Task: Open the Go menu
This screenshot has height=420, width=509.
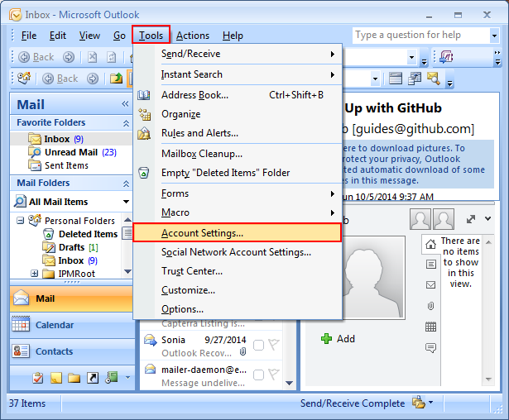Action: pos(119,36)
